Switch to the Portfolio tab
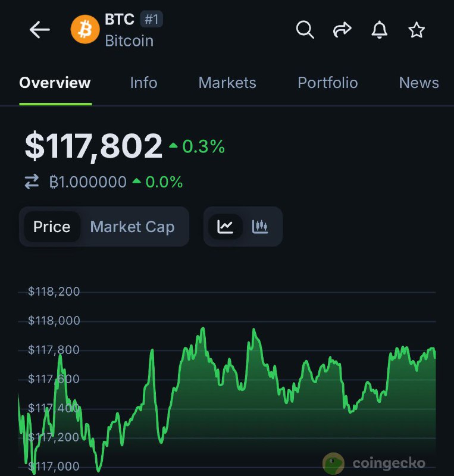This screenshot has width=454, height=476. click(x=328, y=83)
